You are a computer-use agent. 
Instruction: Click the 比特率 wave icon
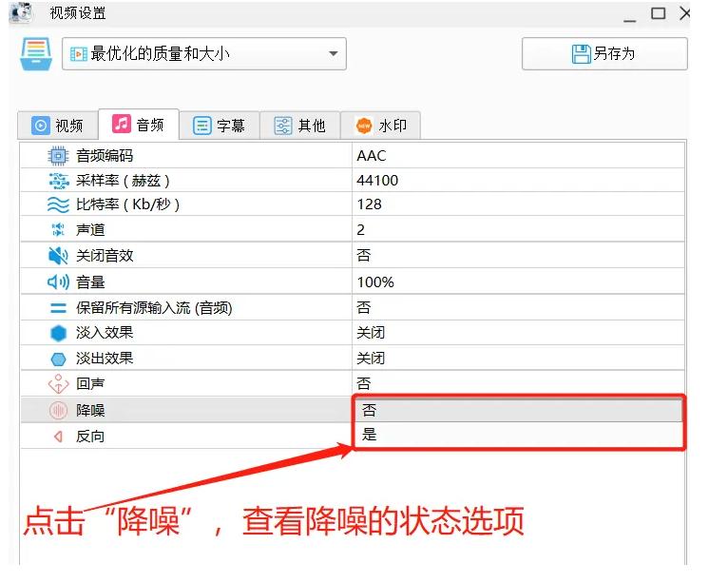[x=58, y=204]
